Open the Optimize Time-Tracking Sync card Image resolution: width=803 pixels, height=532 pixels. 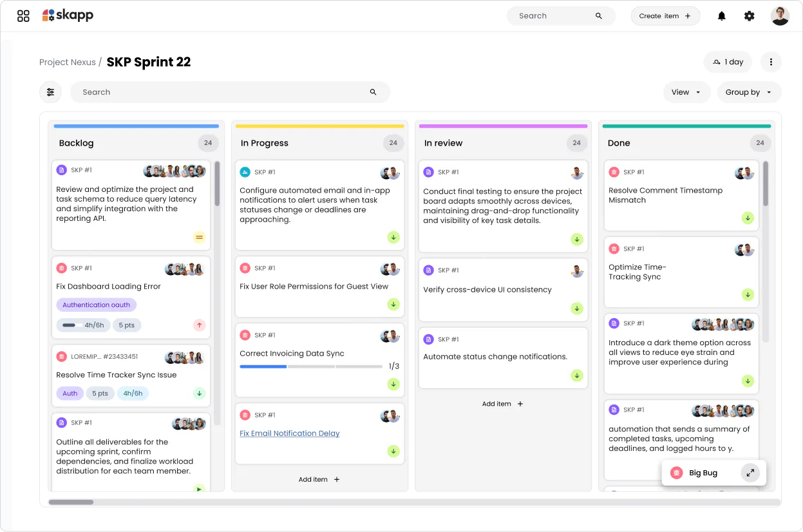click(681, 272)
